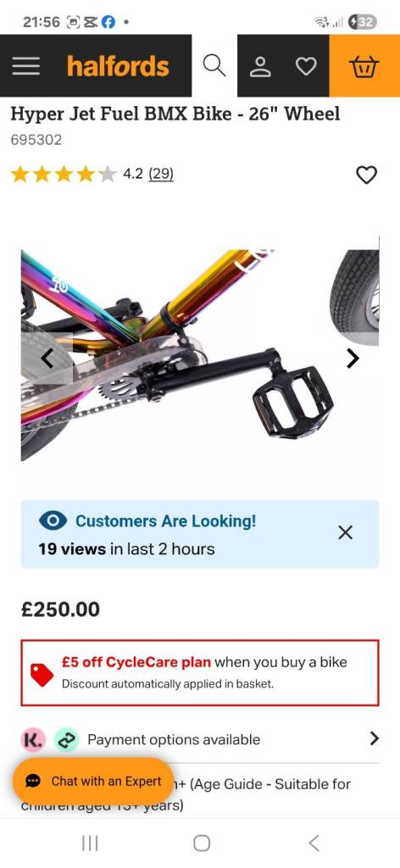The image size is (400, 868).
Task: Expand the Payment options available row
Action: click(x=200, y=739)
